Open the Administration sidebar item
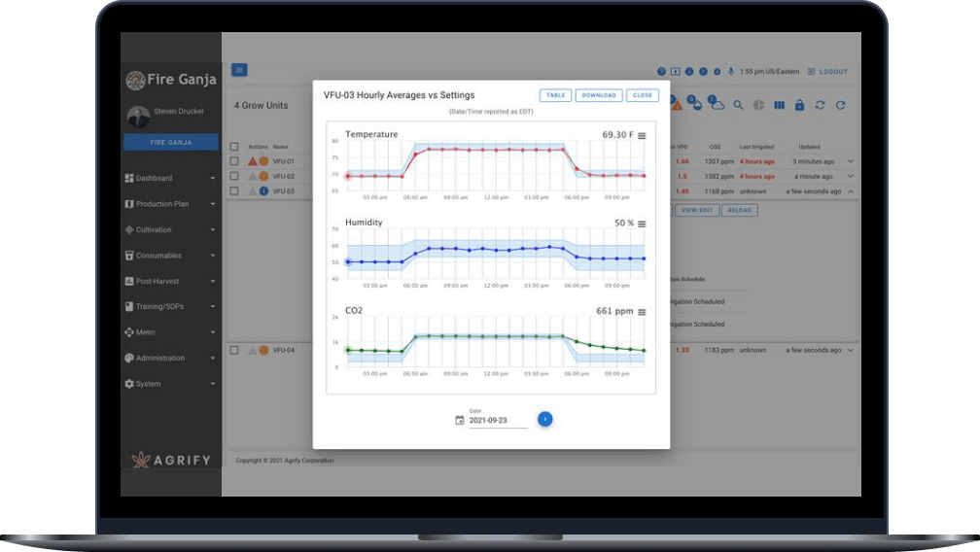This screenshot has width=980, height=552. (170, 358)
